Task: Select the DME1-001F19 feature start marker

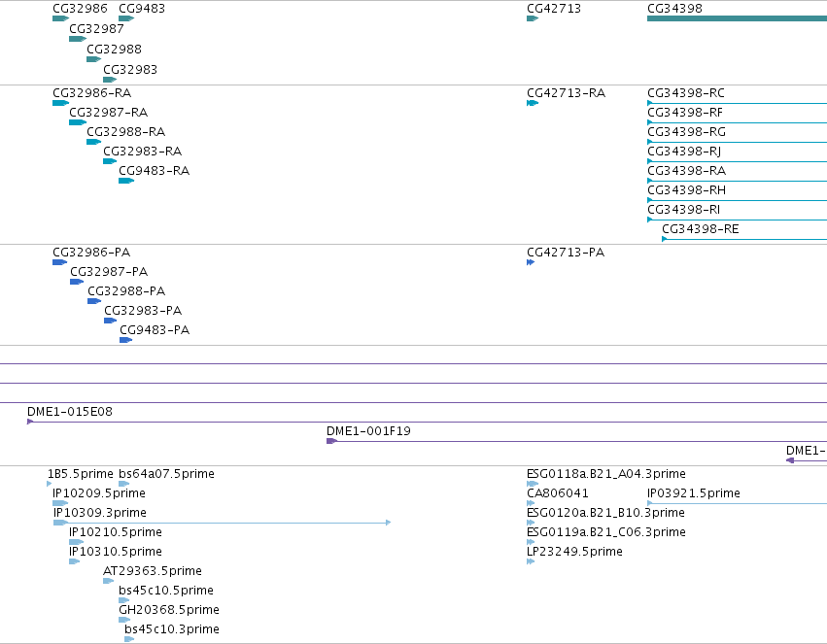Action: click(x=331, y=441)
